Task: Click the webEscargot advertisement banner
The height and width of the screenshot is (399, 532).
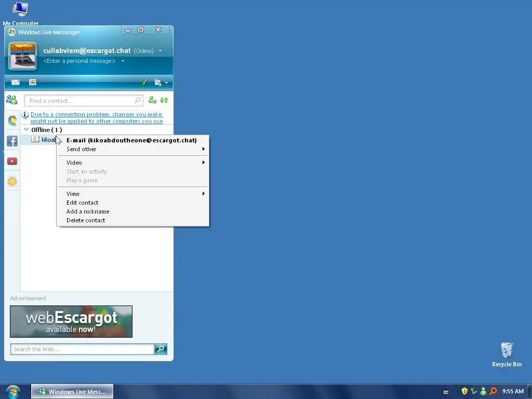Action: click(71, 321)
